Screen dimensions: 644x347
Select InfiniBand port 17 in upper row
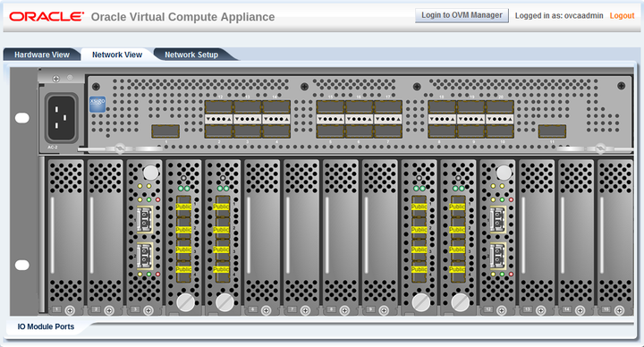pos(388,106)
